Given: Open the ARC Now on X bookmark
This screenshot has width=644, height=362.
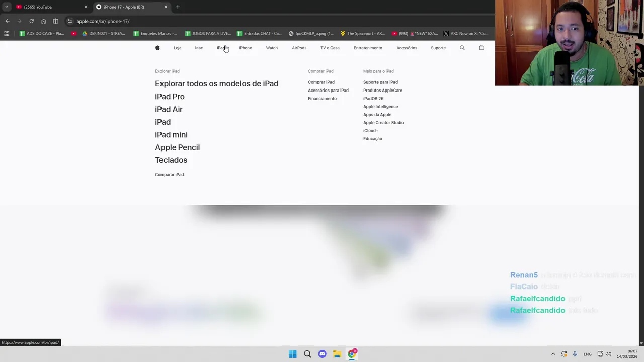Looking at the screenshot, I should [466, 34].
